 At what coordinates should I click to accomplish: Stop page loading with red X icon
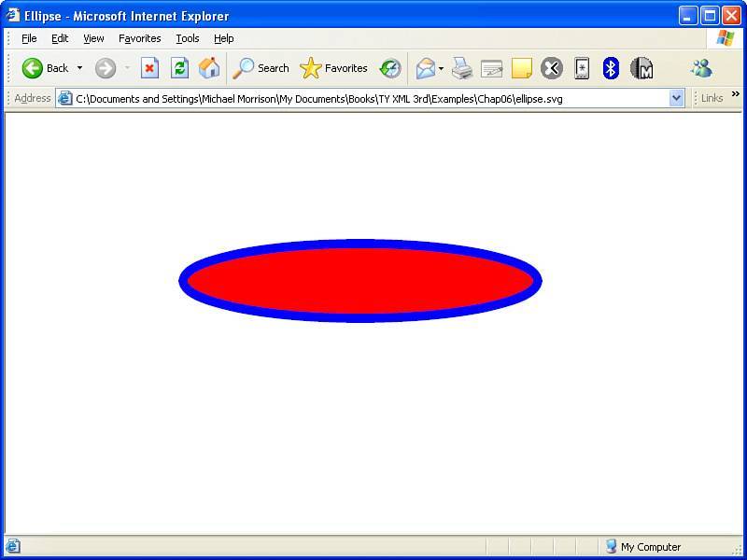click(149, 68)
